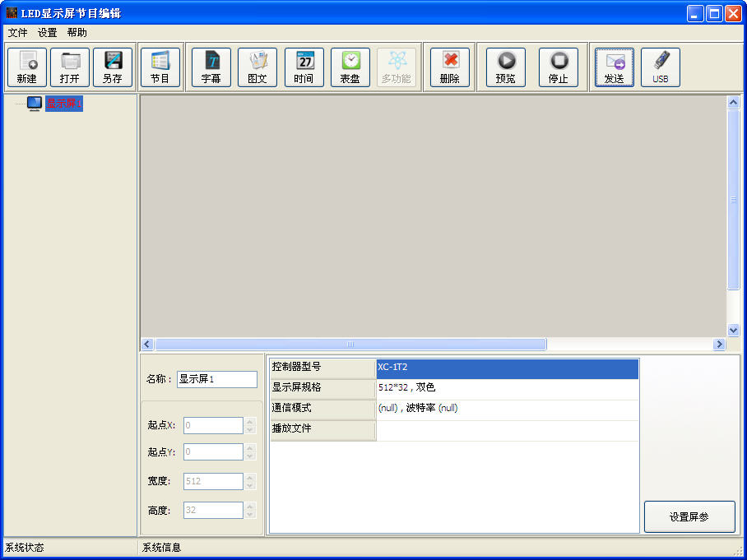747x560 pixels.
Task: Stop playback with the 停止 button
Action: (x=559, y=67)
